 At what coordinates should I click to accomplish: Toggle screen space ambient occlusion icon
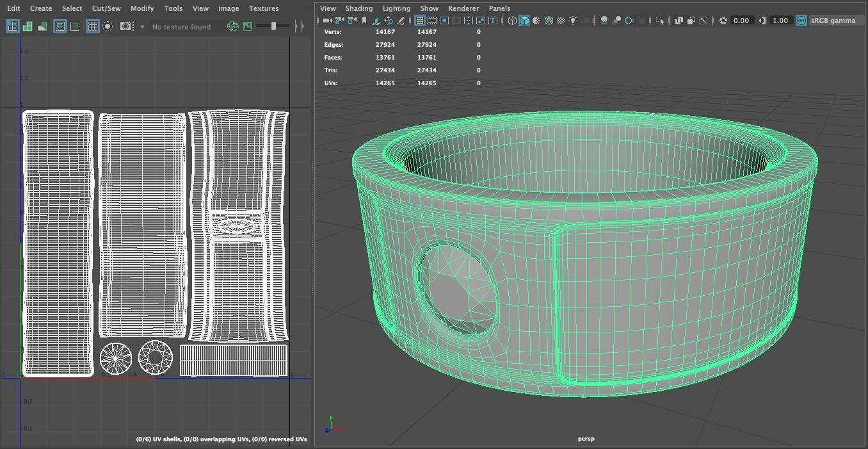click(x=604, y=20)
